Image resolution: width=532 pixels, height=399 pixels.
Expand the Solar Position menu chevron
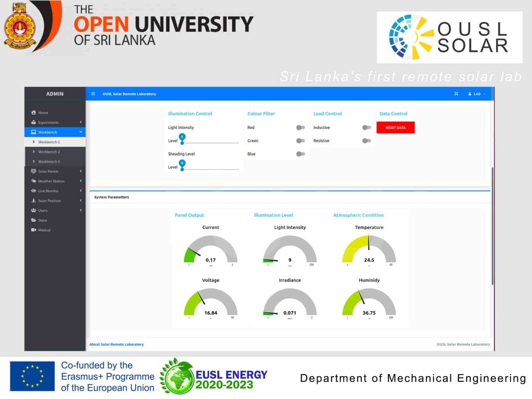[81, 201]
